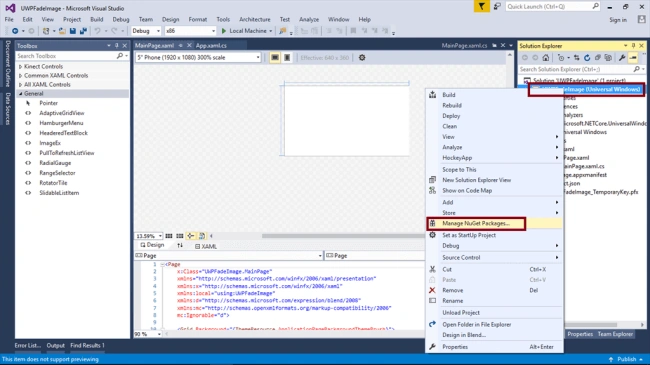The height and width of the screenshot is (365, 650).
Task: Click Toolbox auto-hide pin icon
Action: [x=116, y=46]
